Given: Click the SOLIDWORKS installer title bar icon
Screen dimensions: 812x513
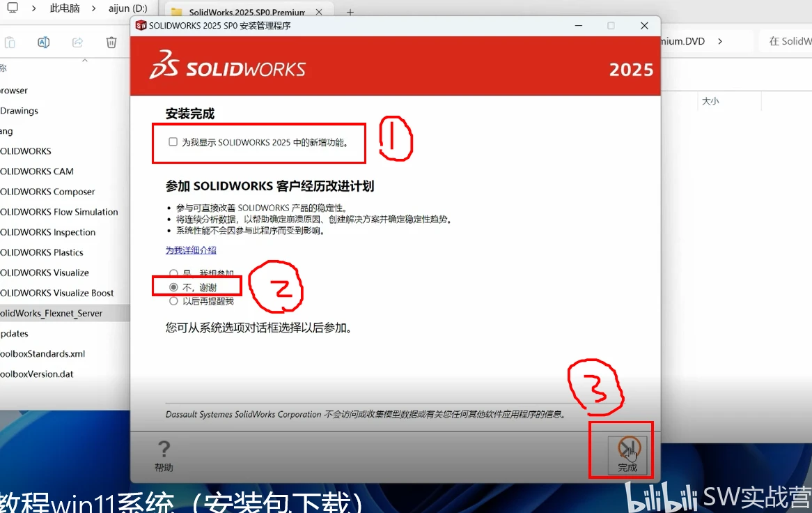Looking at the screenshot, I should [x=141, y=25].
